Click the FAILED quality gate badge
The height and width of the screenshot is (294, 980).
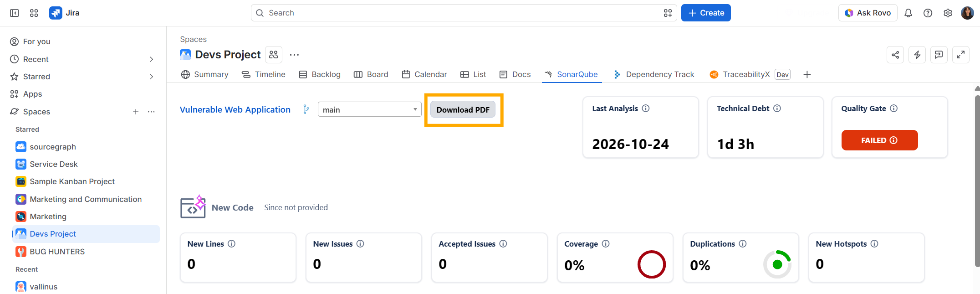pyautogui.click(x=879, y=140)
